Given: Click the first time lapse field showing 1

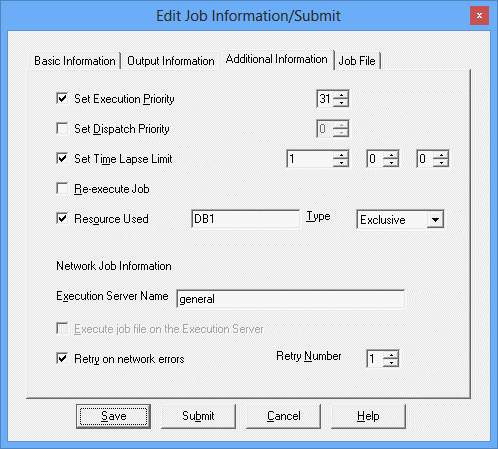Looking at the screenshot, I should coord(310,159).
